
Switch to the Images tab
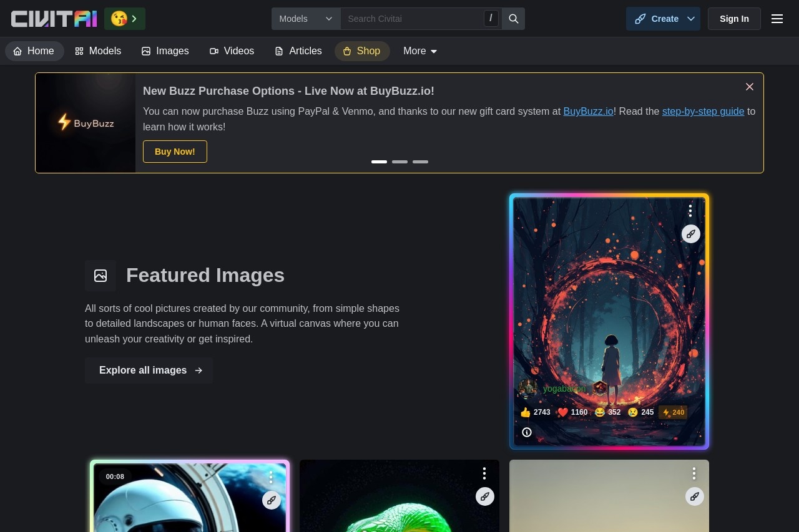point(165,51)
